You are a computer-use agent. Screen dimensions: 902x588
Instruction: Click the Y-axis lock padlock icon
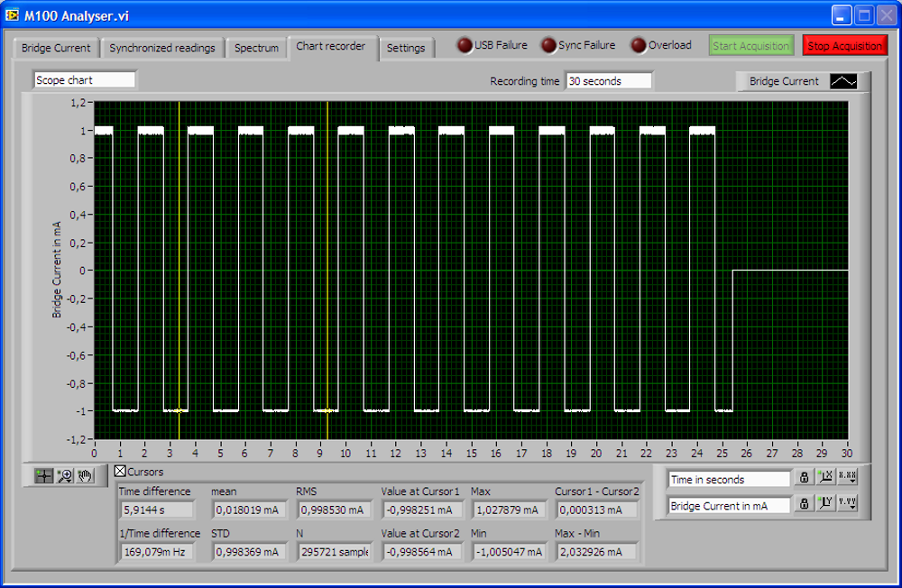point(803,503)
